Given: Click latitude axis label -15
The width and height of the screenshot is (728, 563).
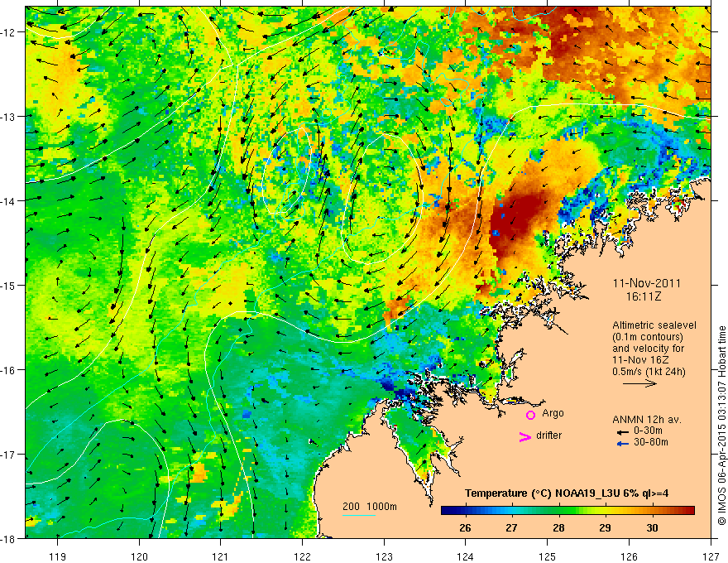Looking at the screenshot, I should click(x=9, y=285).
